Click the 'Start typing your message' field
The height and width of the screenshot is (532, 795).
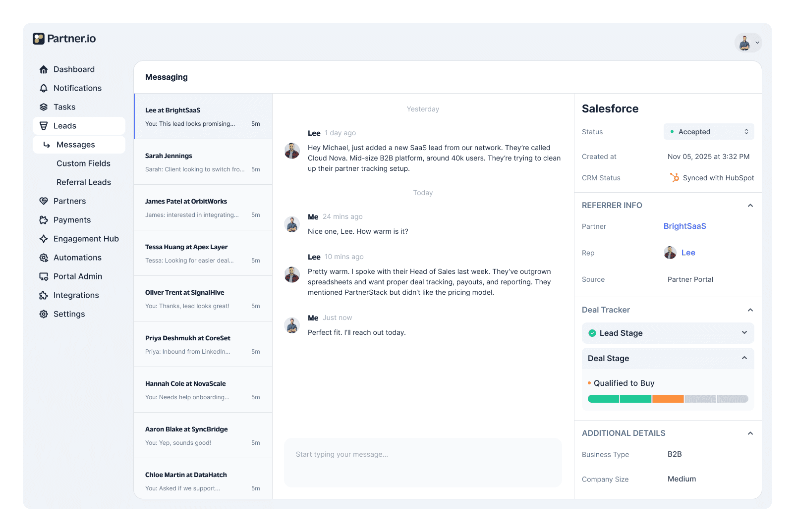pyautogui.click(x=423, y=463)
